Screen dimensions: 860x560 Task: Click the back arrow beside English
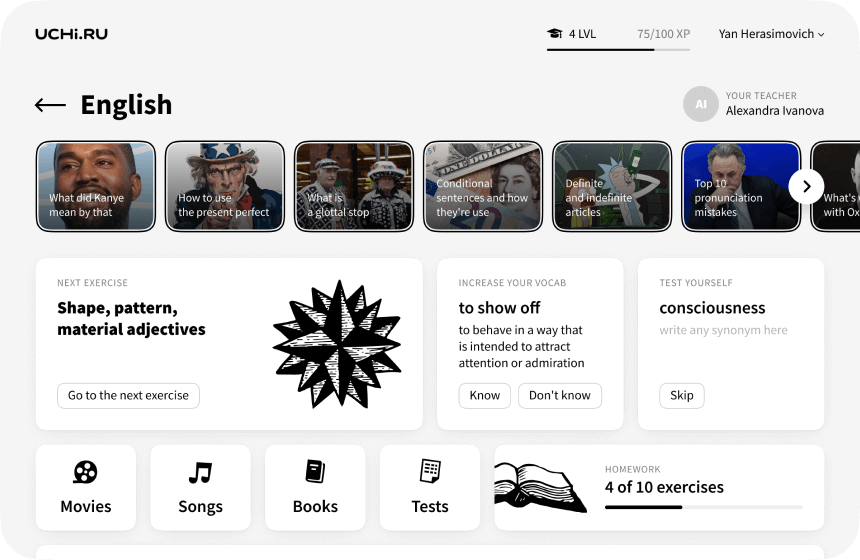(50, 105)
